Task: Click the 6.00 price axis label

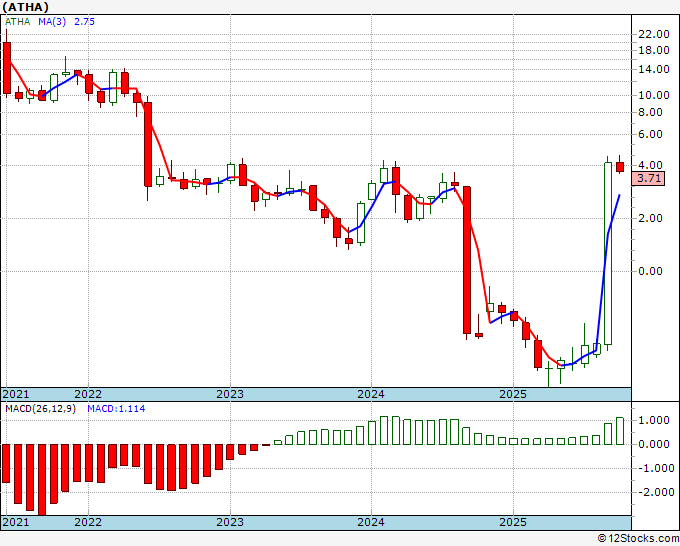Action: [x=651, y=134]
